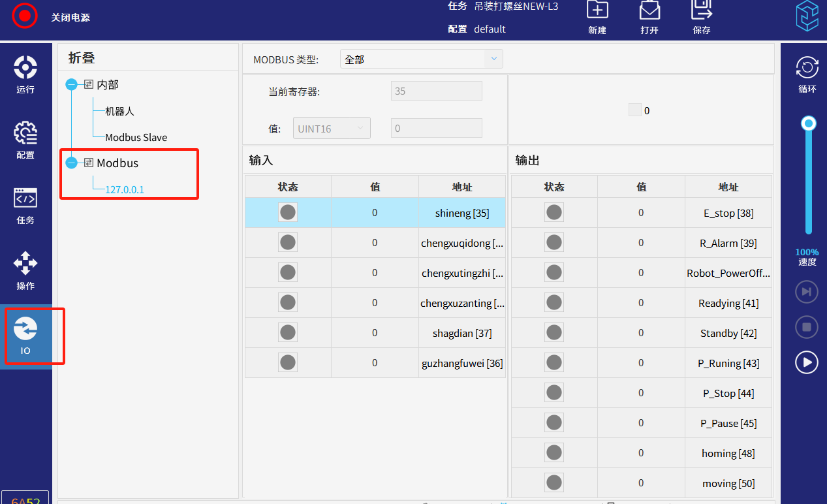Collapse the Modbus tree node
827x504 pixels.
pyautogui.click(x=72, y=163)
